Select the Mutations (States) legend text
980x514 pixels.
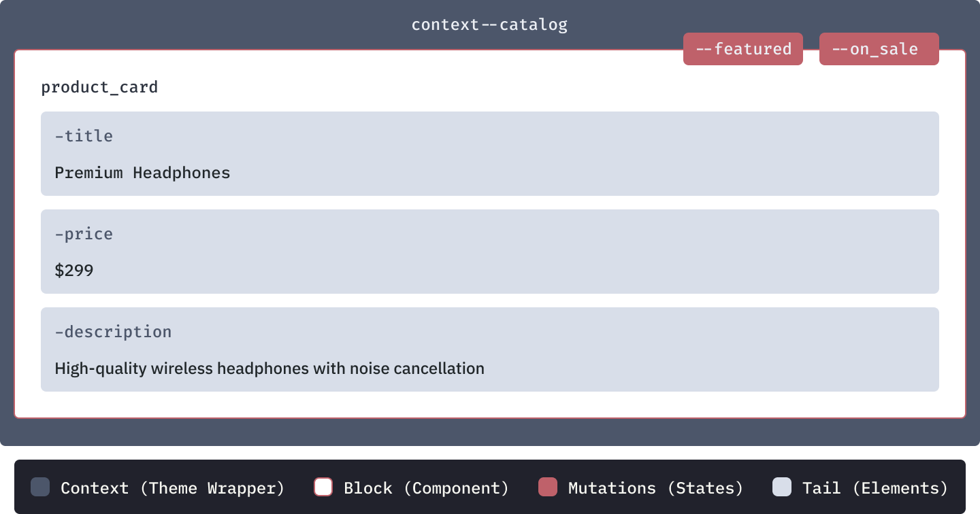click(x=656, y=488)
